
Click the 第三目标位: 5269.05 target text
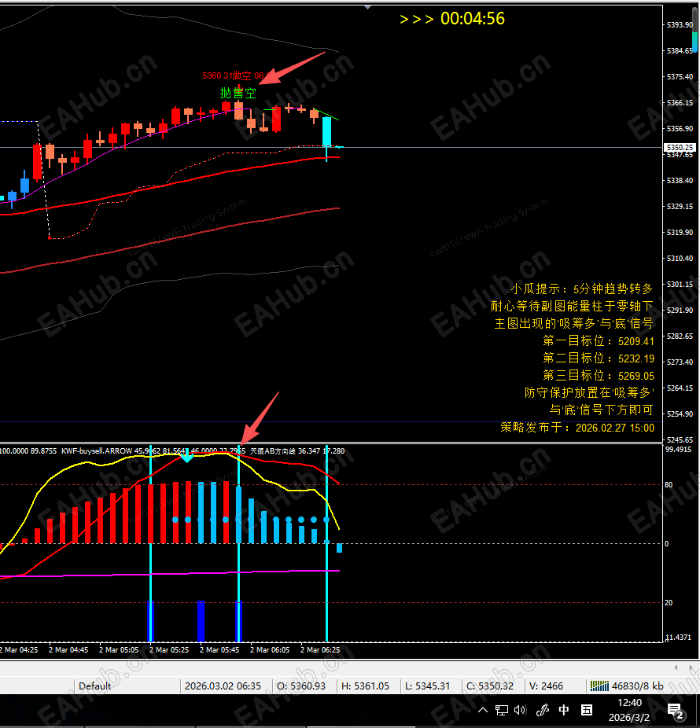tap(599, 376)
